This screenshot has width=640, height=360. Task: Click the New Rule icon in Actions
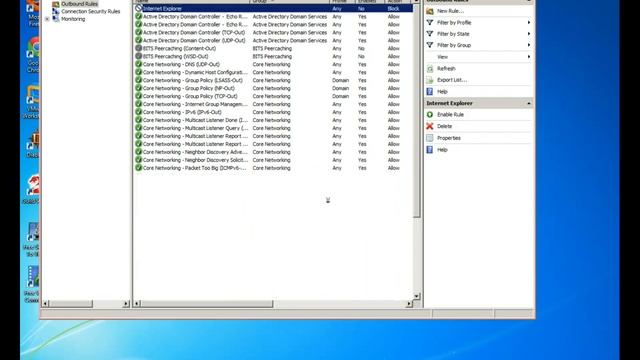(430, 11)
